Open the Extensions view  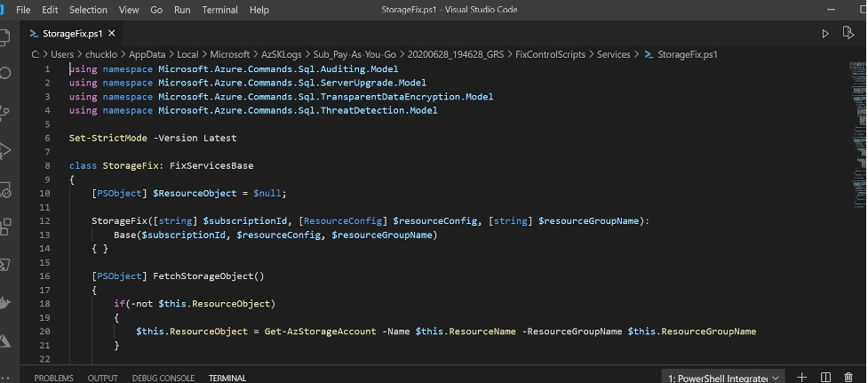pos(4,227)
